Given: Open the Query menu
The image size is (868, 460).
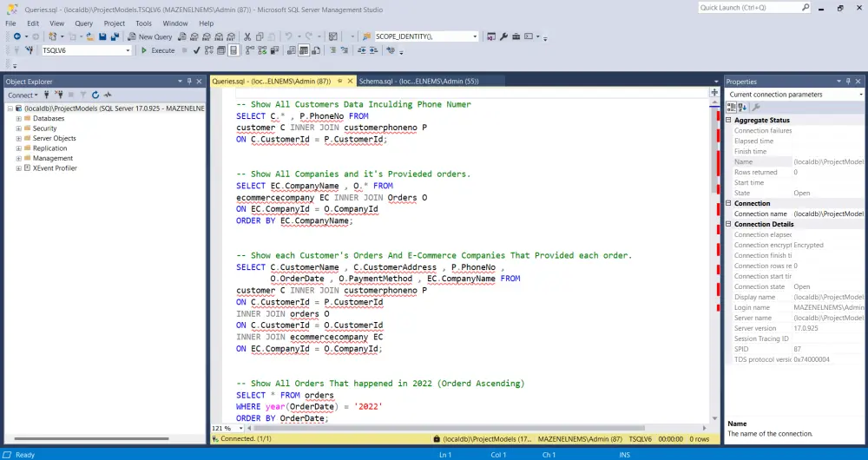Looking at the screenshot, I should tap(83, 23).
